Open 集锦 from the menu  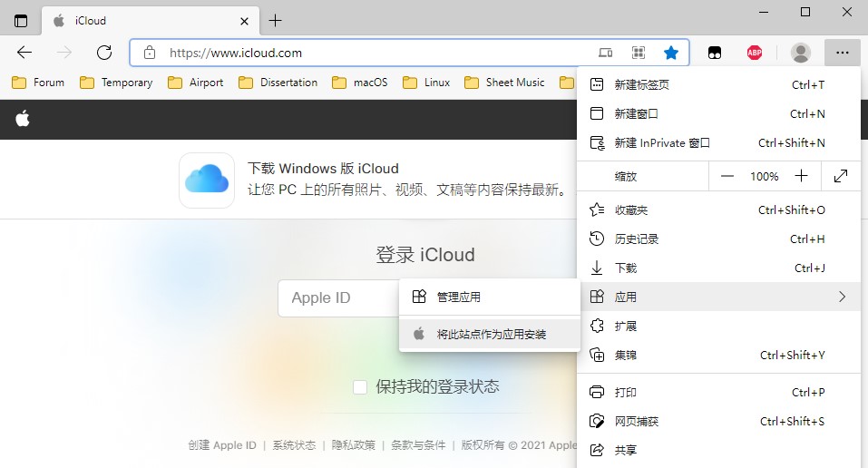[x=718, y=355]
